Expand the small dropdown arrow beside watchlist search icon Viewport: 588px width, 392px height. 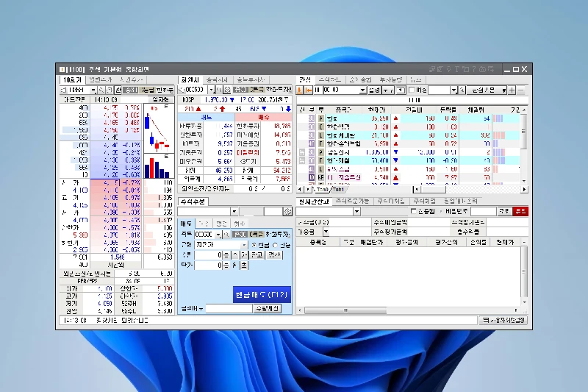point(453,90)
